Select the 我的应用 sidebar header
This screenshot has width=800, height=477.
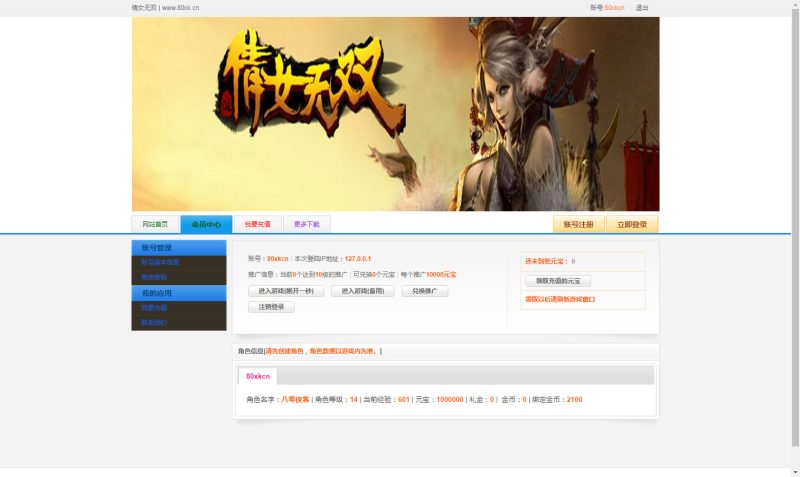(x=179, y=293)
